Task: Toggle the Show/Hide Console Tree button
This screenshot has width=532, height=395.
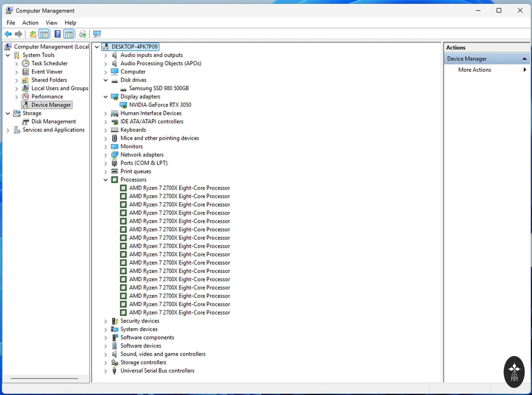Action: pos(44,34)
